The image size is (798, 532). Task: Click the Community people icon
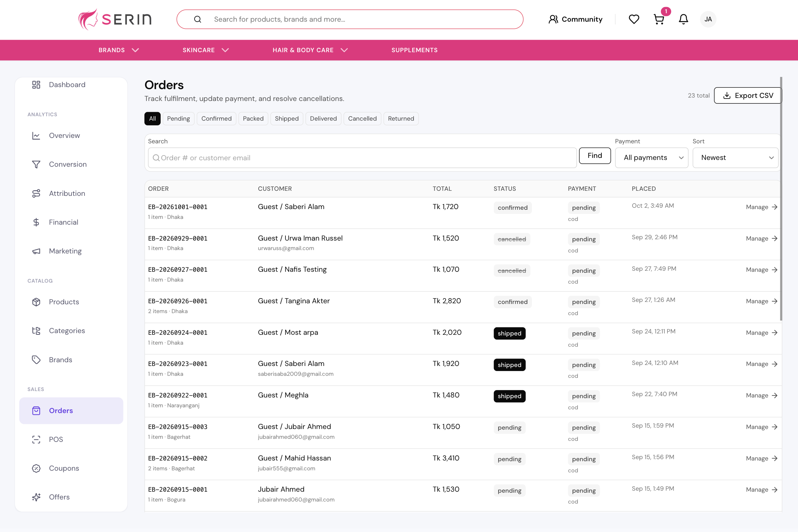(553, 19)
